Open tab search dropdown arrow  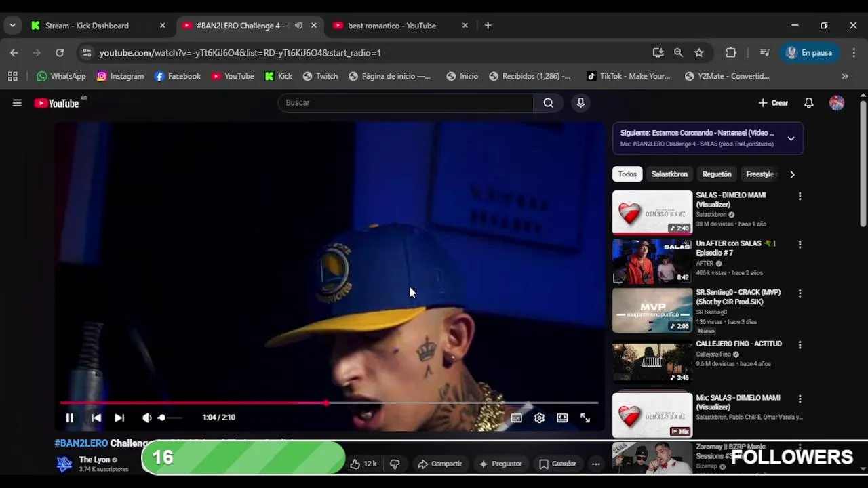click(12, 26)
